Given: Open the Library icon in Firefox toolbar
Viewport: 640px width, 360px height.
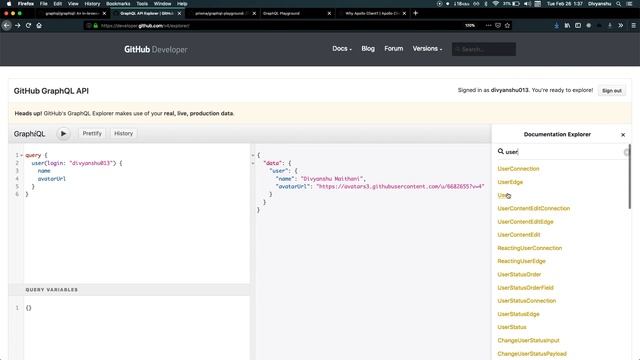Looking at the screenshot, I should click(x=567, y=25).
